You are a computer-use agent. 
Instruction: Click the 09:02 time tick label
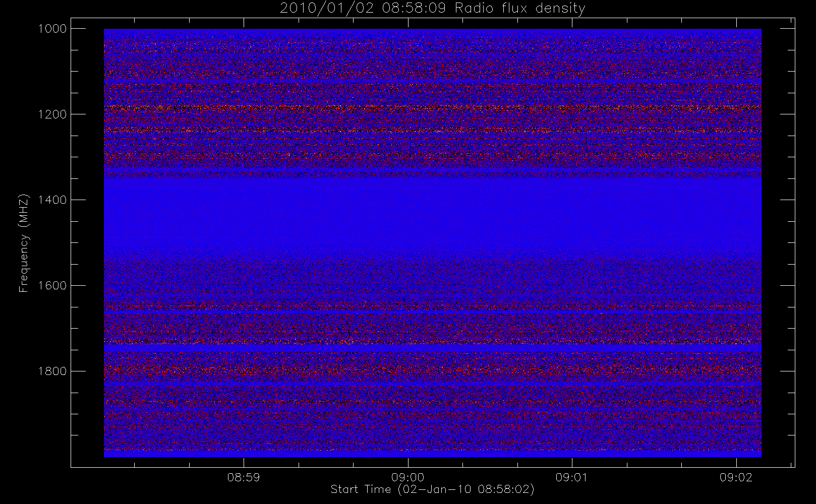[x=736, y=477]
